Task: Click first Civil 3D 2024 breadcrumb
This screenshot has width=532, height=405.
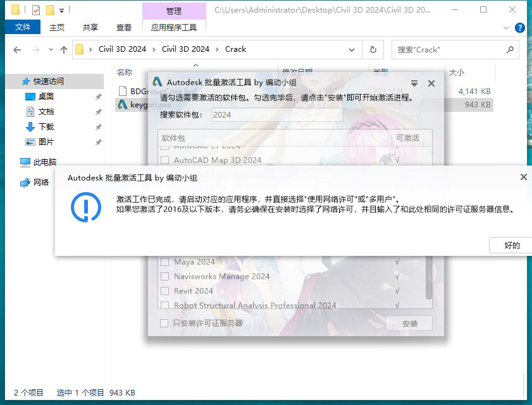Action: (122, 49)
